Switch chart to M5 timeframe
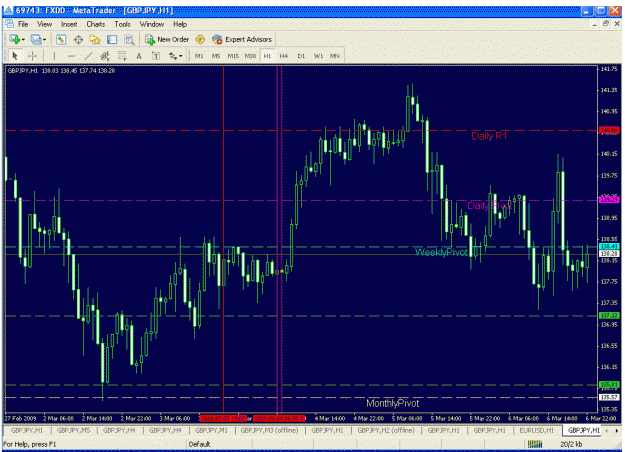The width and height of the screenshot is (625, 452). click(216, 56)
